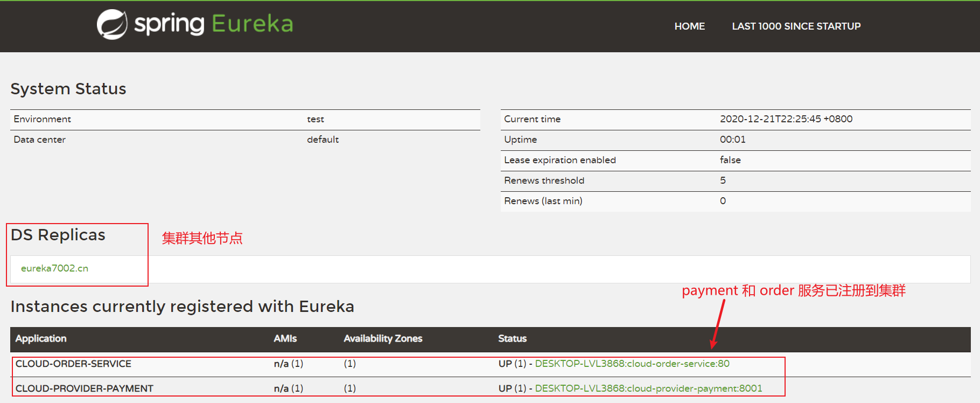Click the Data center value default
Screen dimensions: 980x403
tap(323, 140)
